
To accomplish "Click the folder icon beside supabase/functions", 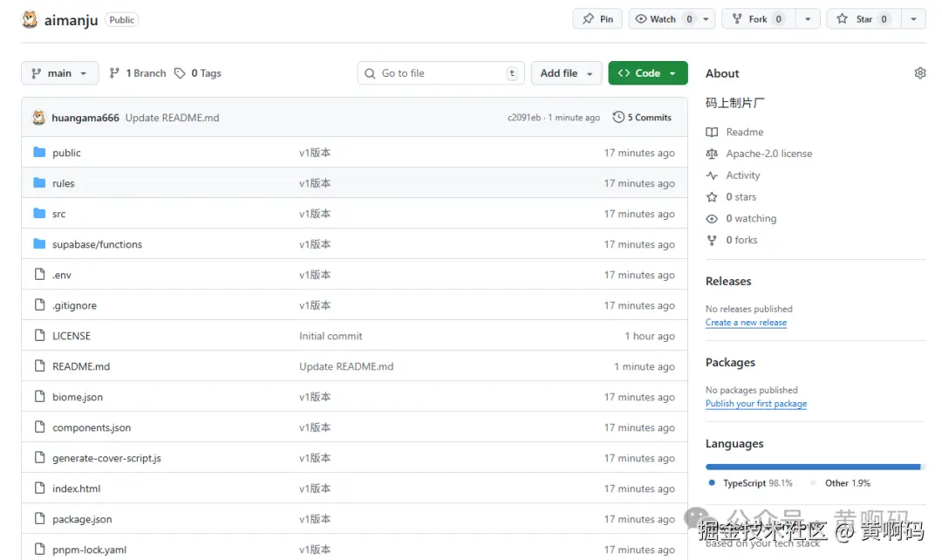I will pos(39,244).
